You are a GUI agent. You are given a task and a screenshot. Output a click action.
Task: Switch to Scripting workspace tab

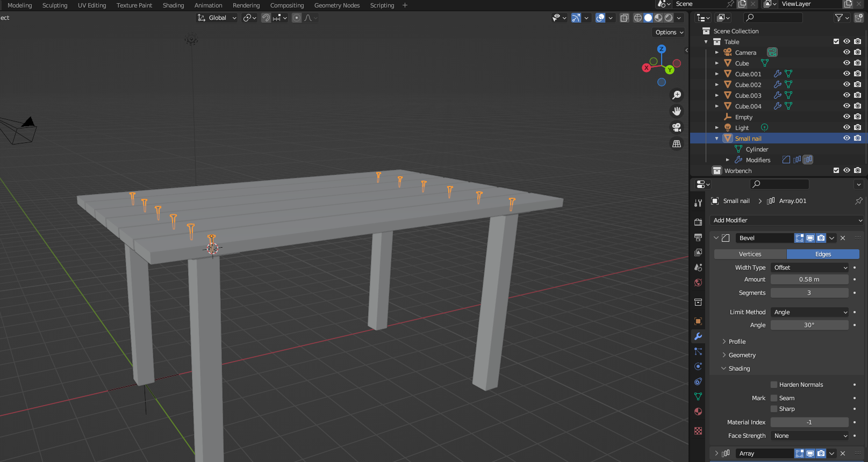(382, 5)
